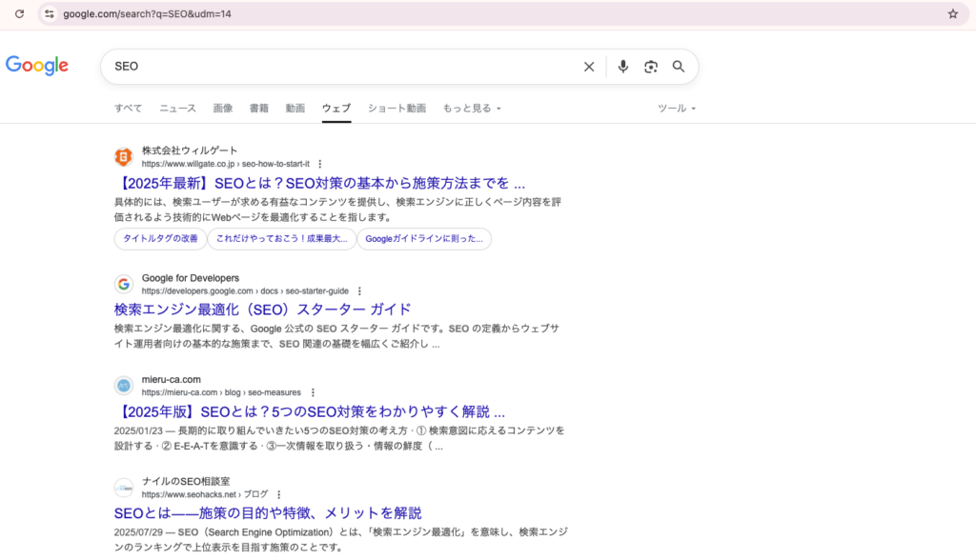Open 【2025年版】SEOとは？5つのSEO対策 result
976x560 pixels.
310,412
